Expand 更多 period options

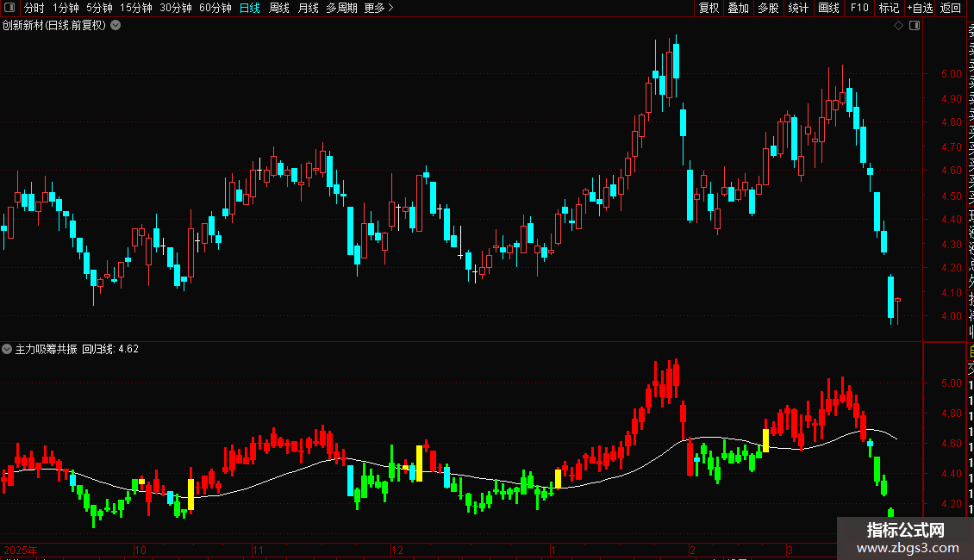[379, 8]
